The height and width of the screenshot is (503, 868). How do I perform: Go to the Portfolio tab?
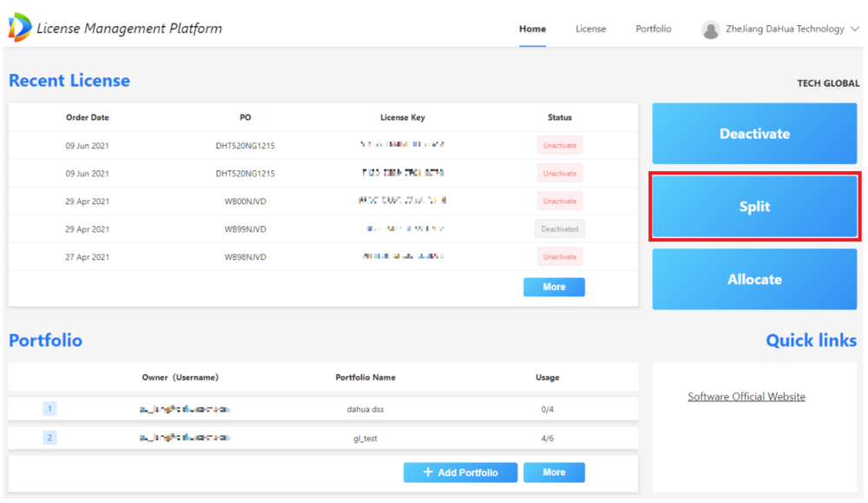[x=654, y=29]
